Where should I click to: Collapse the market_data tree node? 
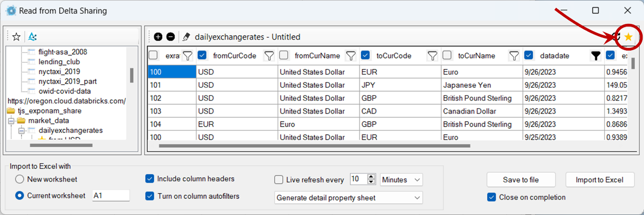click(x=11, y=120)
